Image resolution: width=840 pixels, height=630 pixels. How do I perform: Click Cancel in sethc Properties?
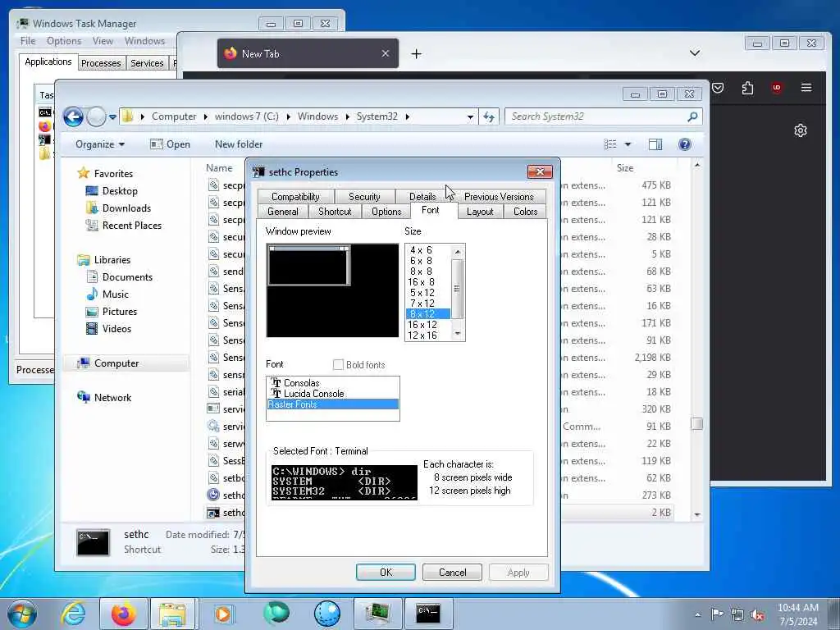click(452, 572)
